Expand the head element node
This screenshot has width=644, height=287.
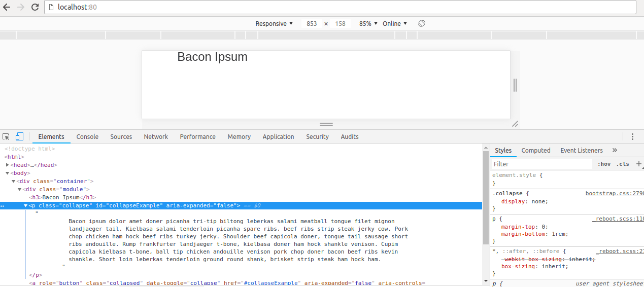click(7, 165)
